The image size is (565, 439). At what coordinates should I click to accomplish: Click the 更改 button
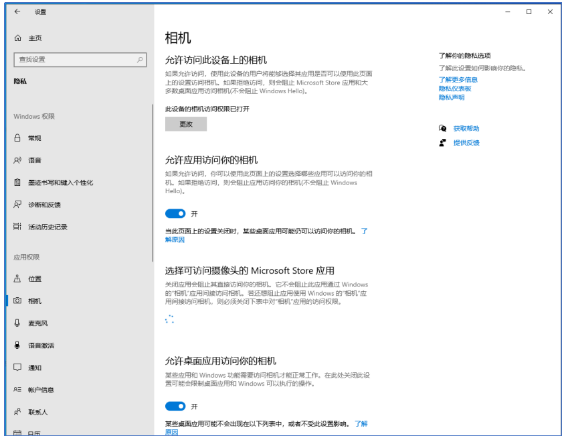[x=186, y=124]
